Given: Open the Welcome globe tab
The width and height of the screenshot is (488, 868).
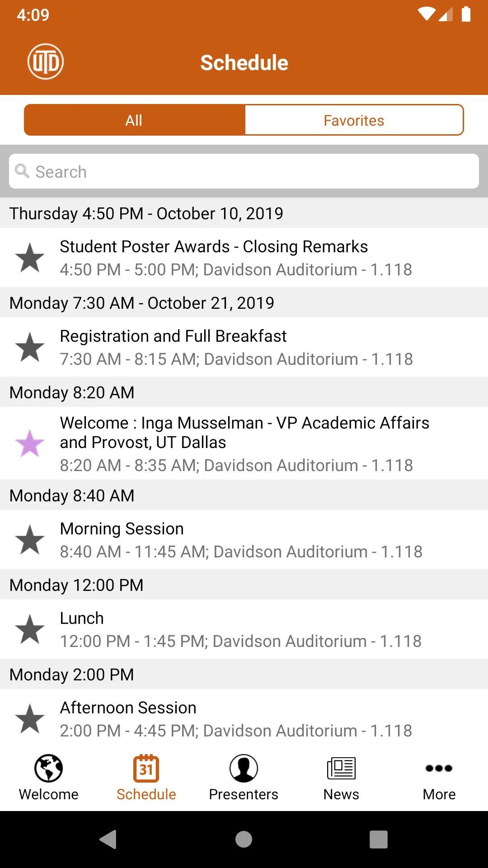Looking at the screenshot, I should click(x=49, y=768).
